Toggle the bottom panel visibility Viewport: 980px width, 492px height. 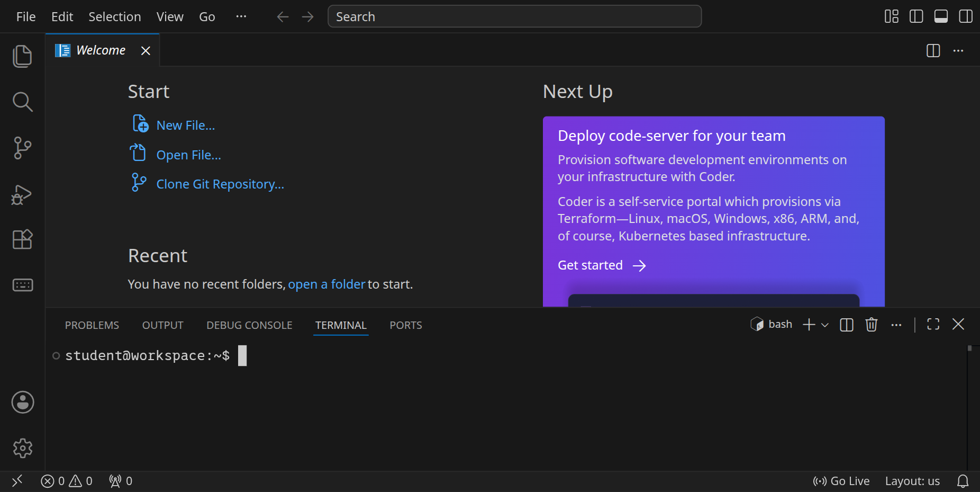[x=941, y=16]
